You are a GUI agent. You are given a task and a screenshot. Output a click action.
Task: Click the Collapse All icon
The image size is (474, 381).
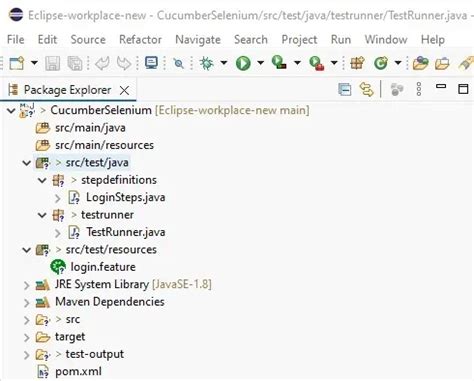(344, 89)
